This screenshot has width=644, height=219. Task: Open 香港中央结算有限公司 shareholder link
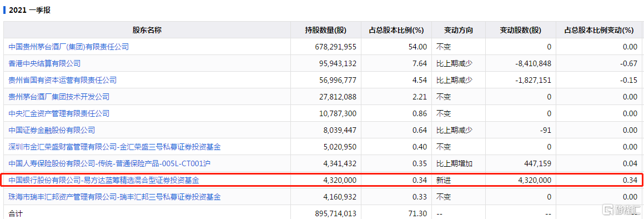[x=44, y=63]
